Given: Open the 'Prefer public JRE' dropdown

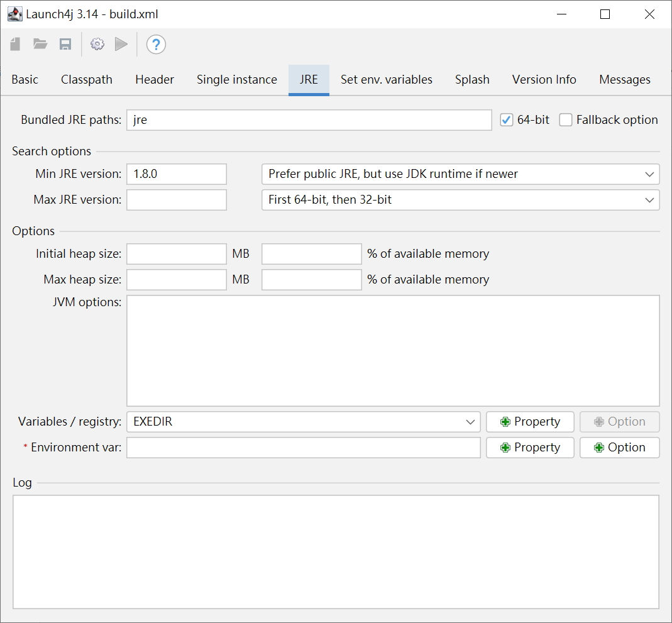Looking at the screenshot, I should pyautogui.click(x=460, y=174).
